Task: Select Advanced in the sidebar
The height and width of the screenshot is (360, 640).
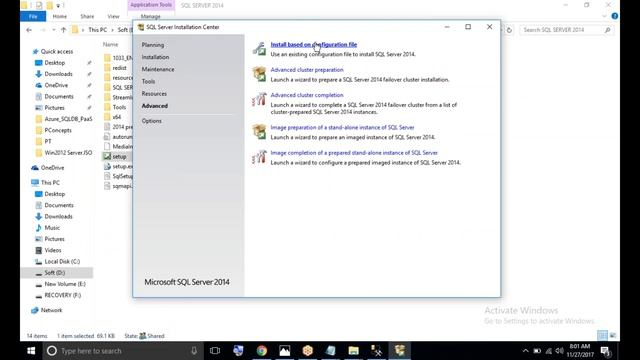Action: tap(155, 106)
